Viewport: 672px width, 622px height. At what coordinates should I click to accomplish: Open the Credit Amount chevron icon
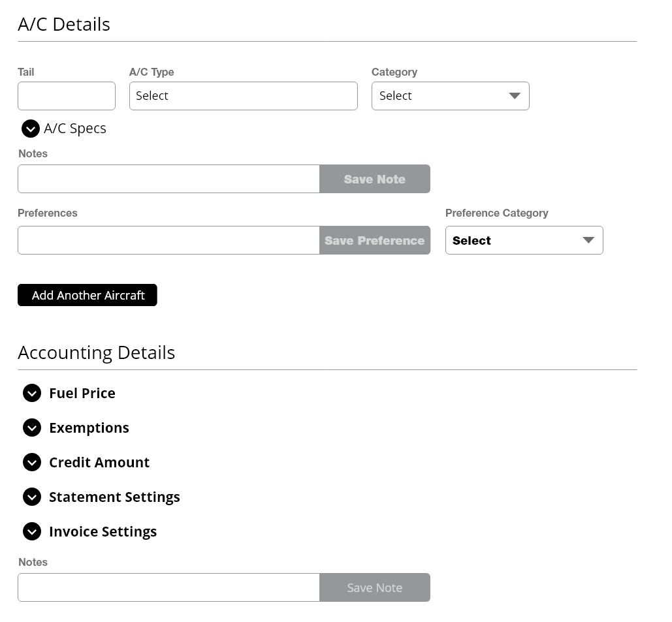[x=32, y=462]
